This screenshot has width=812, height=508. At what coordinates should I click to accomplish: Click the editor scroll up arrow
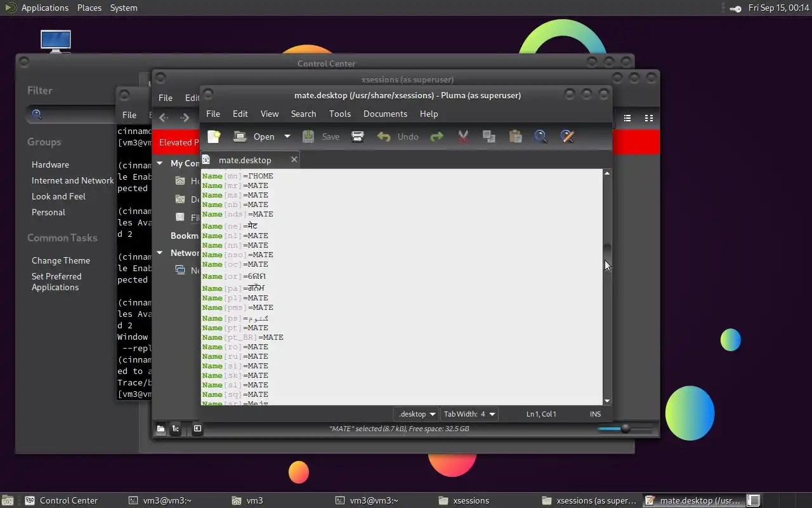tap(607, 173)
